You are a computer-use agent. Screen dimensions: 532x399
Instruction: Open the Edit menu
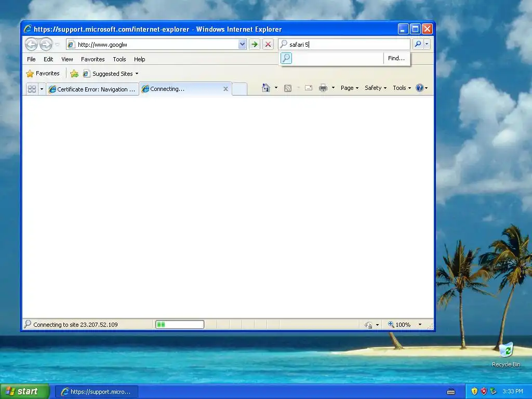[48, 59]
